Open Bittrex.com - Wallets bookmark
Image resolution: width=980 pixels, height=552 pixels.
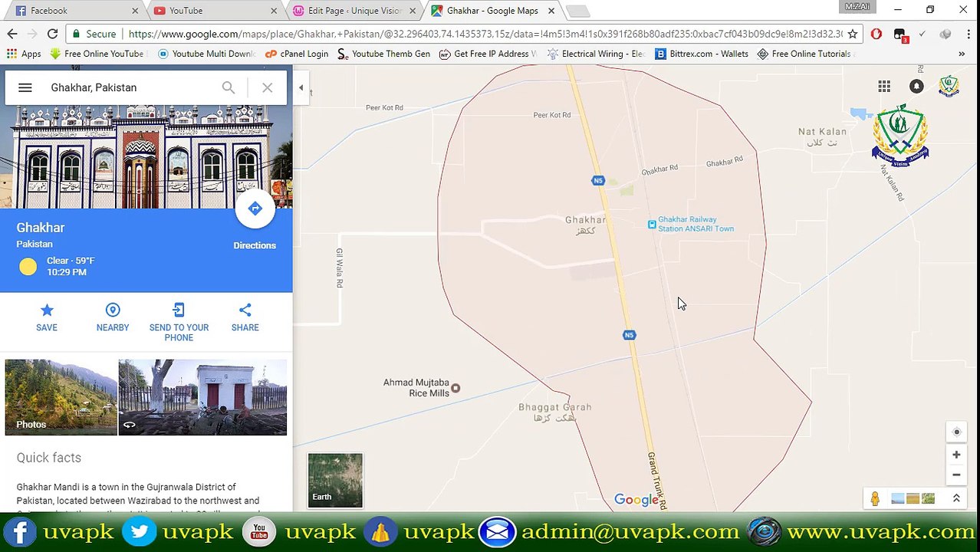(702, 54)
